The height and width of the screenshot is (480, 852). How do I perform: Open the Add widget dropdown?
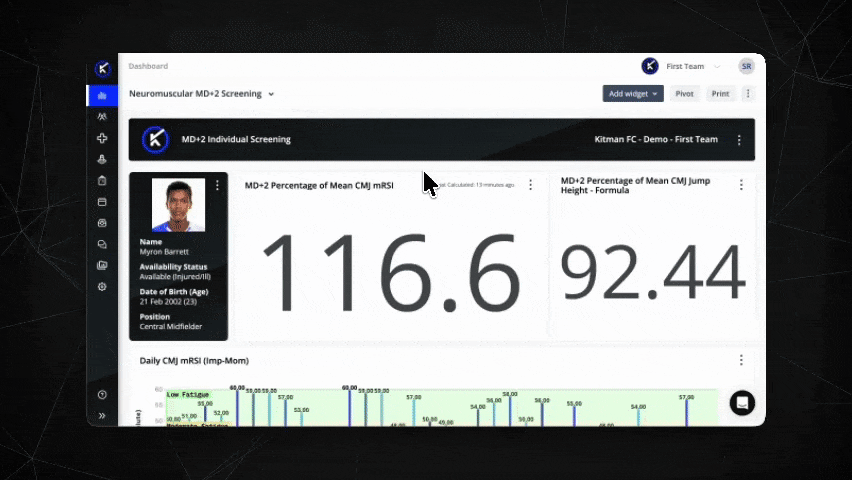(x=633, y=94)
